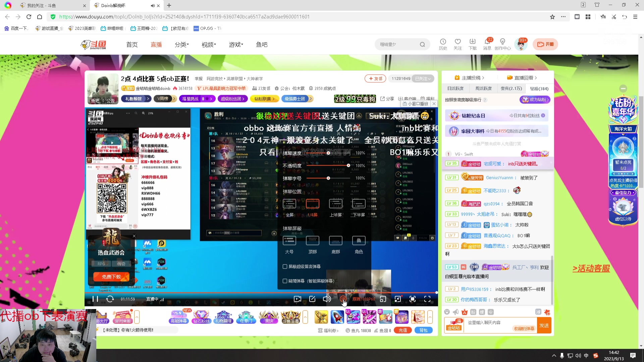Toggle blocking of 底部 danmaku

335,245
